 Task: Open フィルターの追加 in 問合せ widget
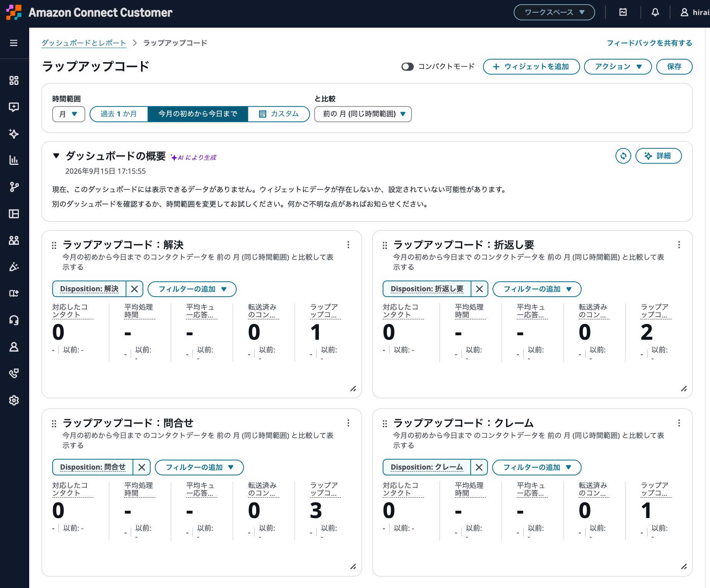[199, 467]
